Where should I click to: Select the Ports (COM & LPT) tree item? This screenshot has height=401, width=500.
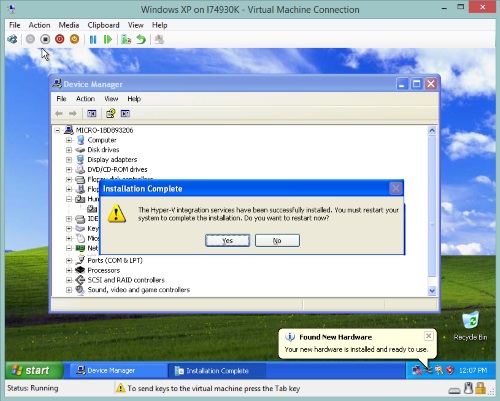(115, 260)
